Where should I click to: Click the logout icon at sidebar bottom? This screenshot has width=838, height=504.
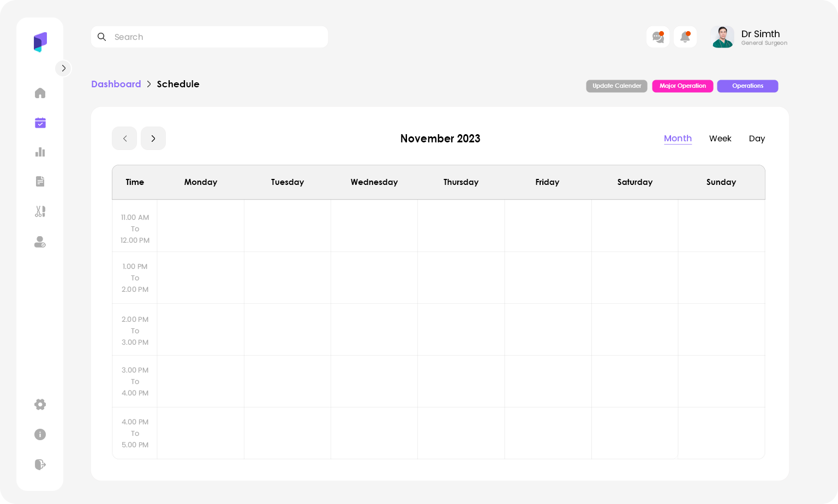40,464
